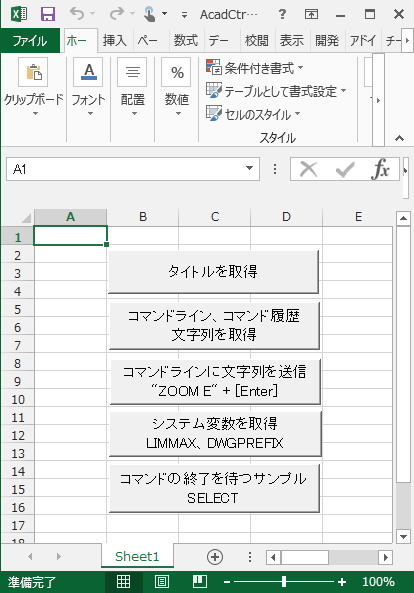Click the システム変数を取得 button

215,433
